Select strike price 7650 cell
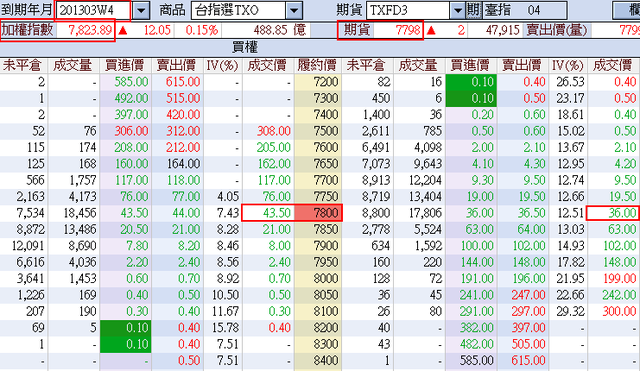The height and width of the screenshot is (371, 640). (x=318, y=164)
